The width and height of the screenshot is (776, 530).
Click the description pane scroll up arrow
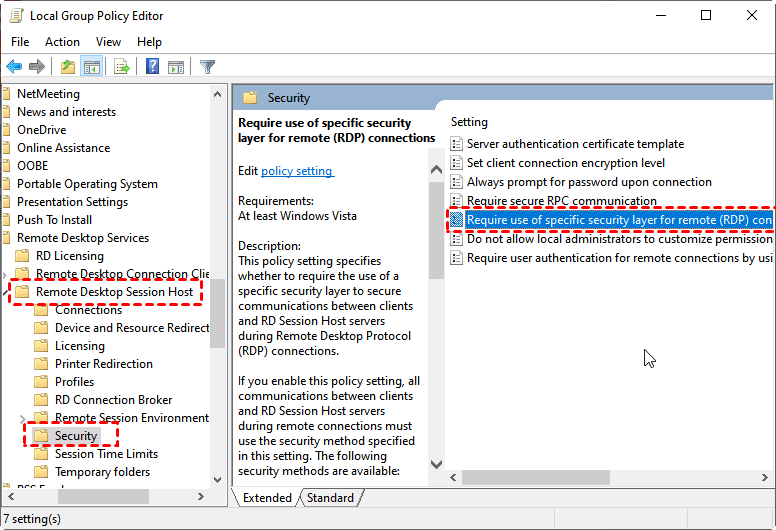(x=436, y=170)
